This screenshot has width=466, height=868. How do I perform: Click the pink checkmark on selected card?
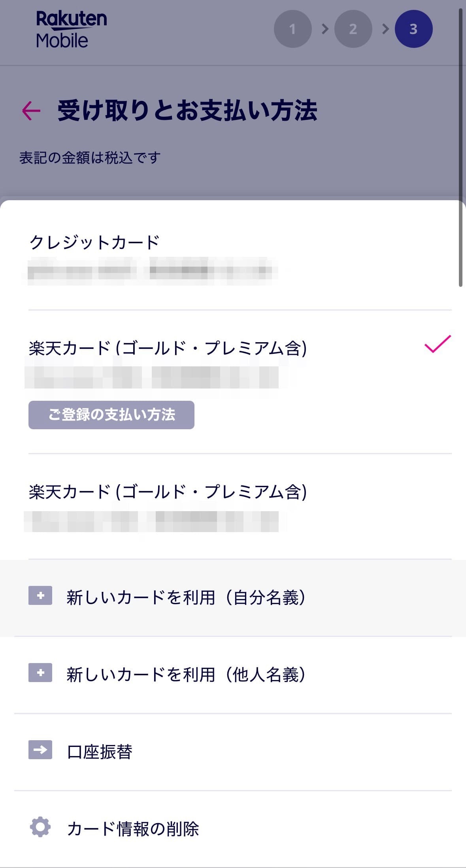pos(437,343)
